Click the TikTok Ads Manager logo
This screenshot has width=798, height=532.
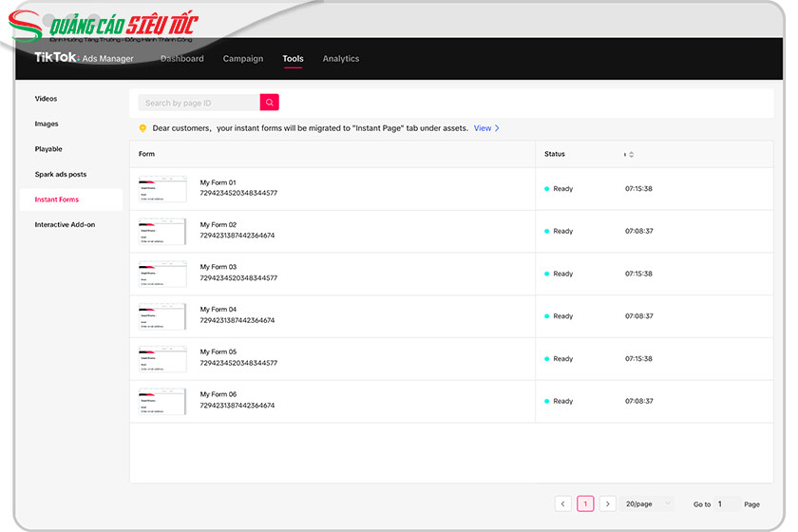point(84,58)
